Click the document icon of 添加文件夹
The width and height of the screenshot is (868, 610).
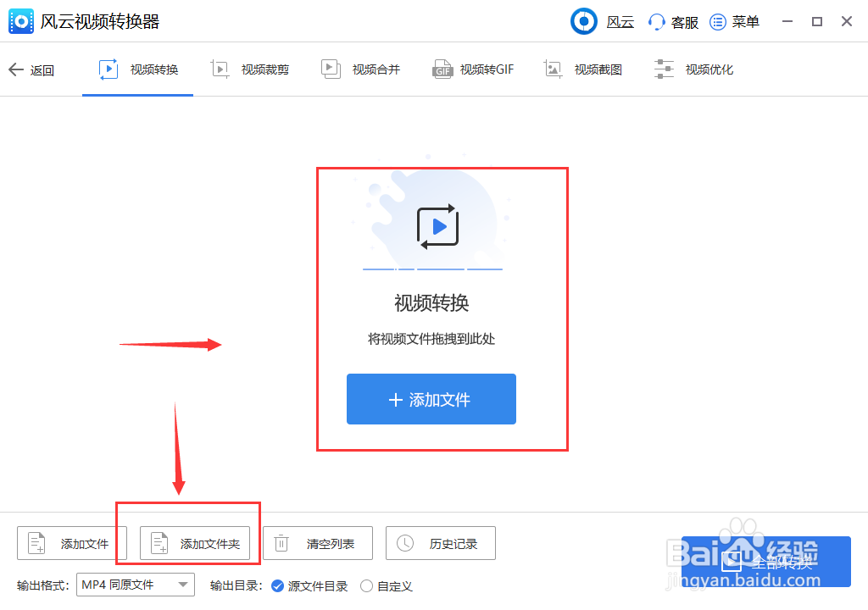[159, 543]
